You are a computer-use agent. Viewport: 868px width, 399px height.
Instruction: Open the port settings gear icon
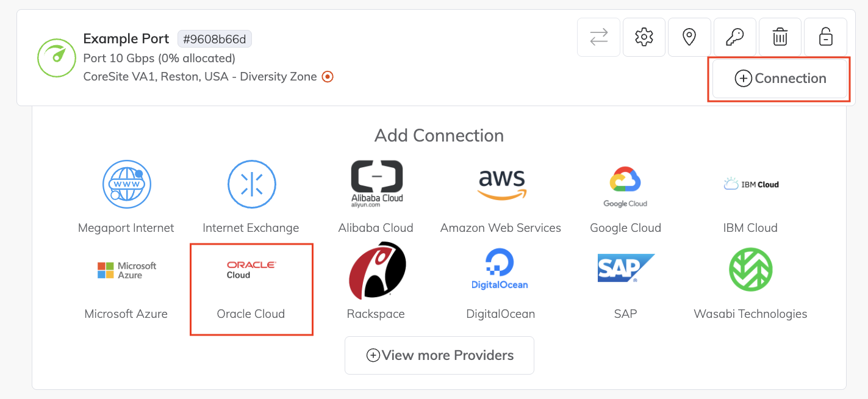pos(644,37)
